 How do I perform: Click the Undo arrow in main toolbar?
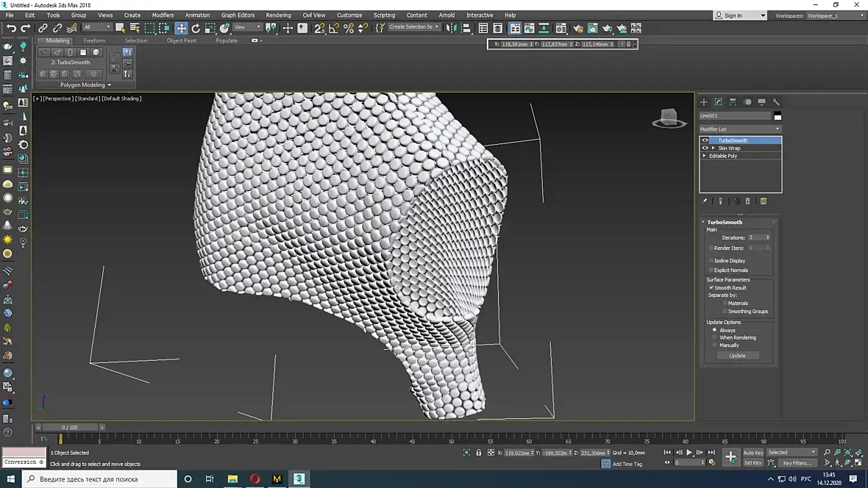pos(11,28)
